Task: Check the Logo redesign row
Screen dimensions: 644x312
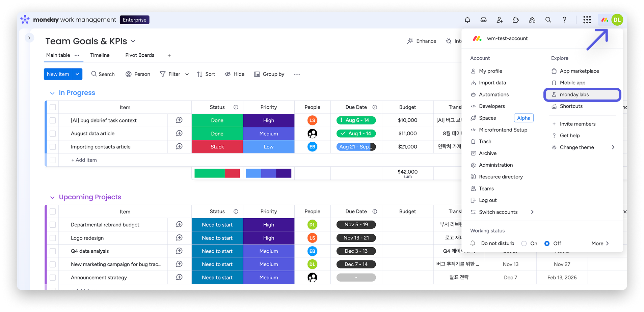Action: pos(53,238)
